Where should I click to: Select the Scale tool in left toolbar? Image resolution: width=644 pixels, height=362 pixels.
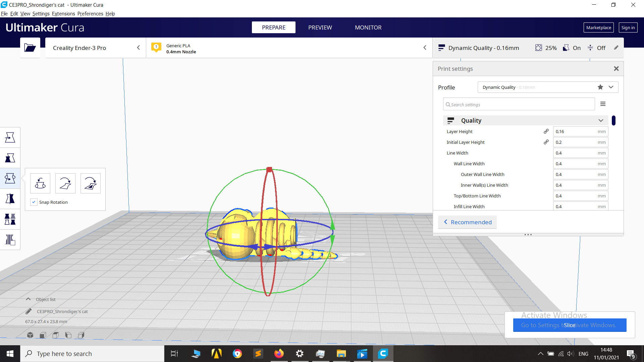click(x=10, y=158)
